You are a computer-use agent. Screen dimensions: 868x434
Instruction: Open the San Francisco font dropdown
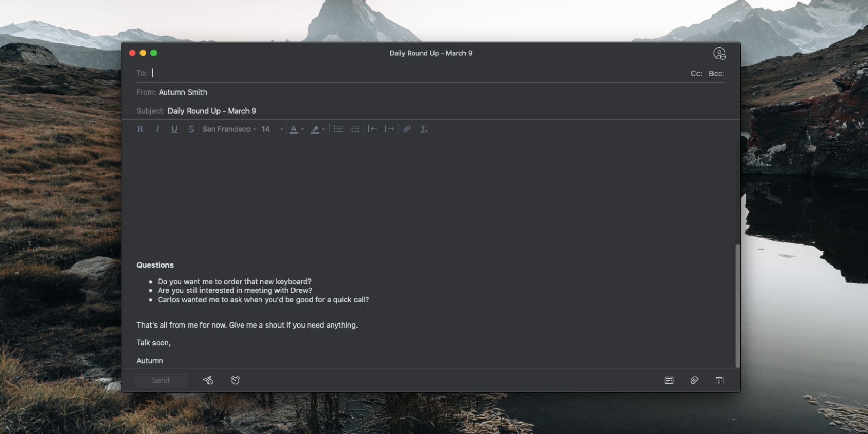(x=229, y=129)
